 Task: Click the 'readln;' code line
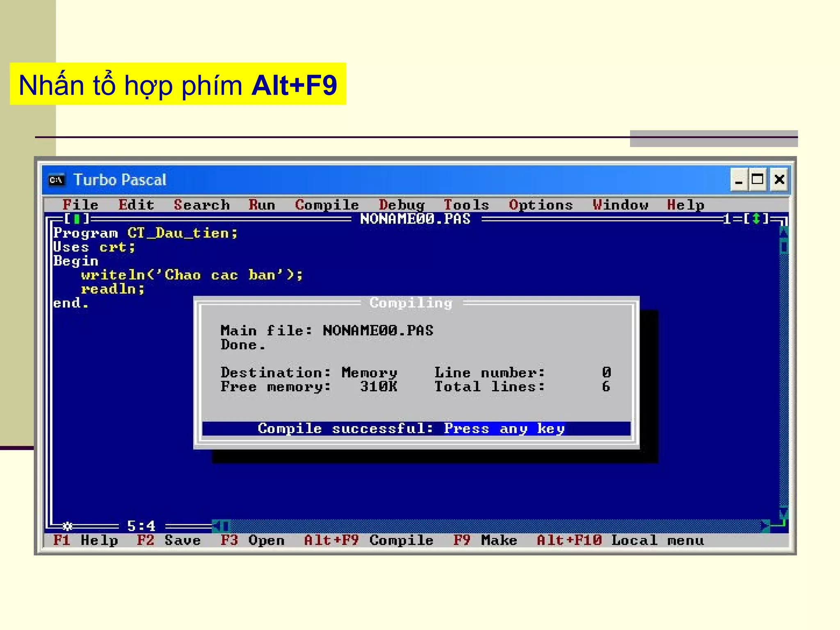[x=113, y=289]
